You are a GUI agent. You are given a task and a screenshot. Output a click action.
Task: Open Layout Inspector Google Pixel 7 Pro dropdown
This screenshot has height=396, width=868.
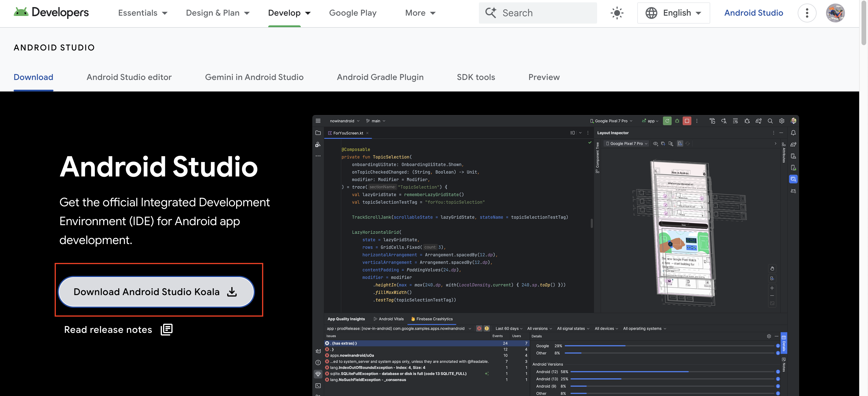[x=626, y=144]
